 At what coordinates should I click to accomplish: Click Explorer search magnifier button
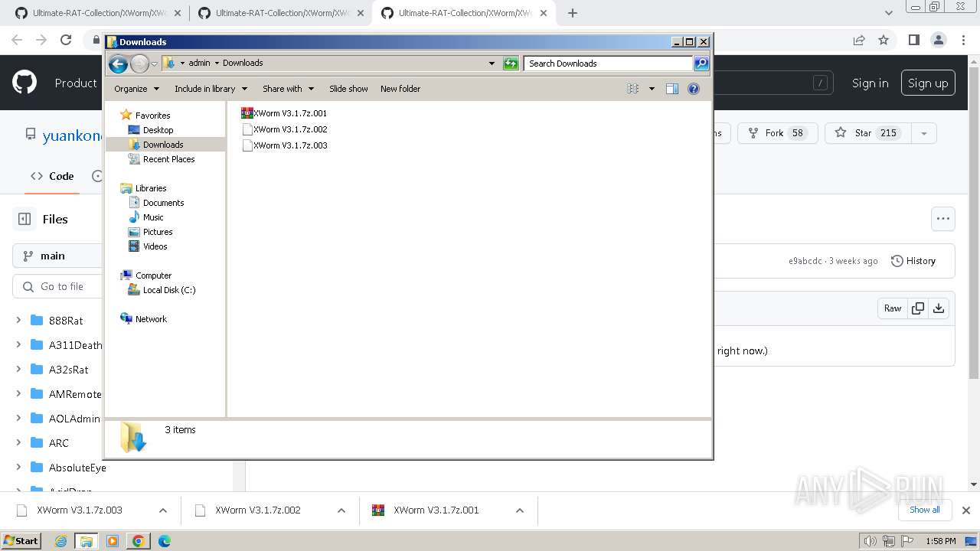point(701,64)
